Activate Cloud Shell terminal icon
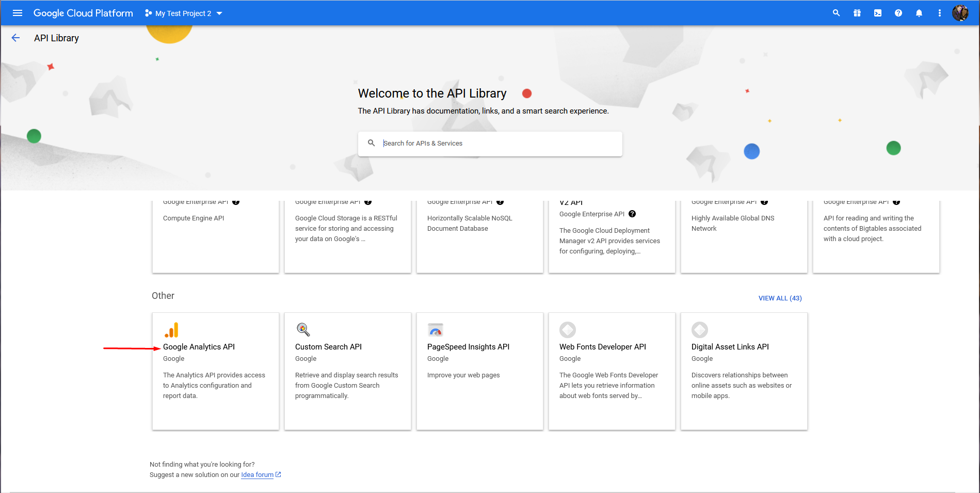Image resolution: width=980 pixels, height=493 pixels. [877, 13]
